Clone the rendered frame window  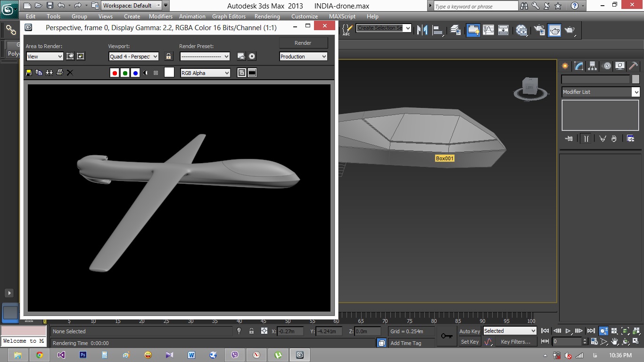click(x=49, y=73)
